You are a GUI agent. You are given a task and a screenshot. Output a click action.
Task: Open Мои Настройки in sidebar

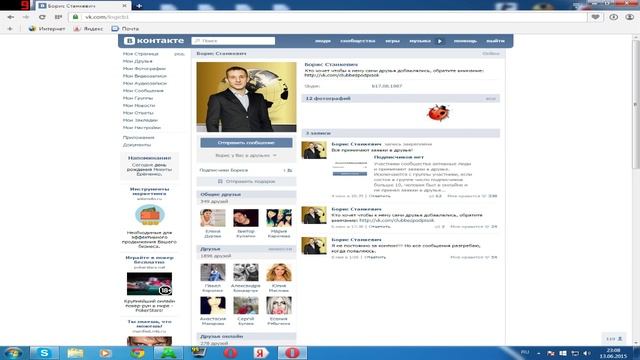click(x=142, y=127)
